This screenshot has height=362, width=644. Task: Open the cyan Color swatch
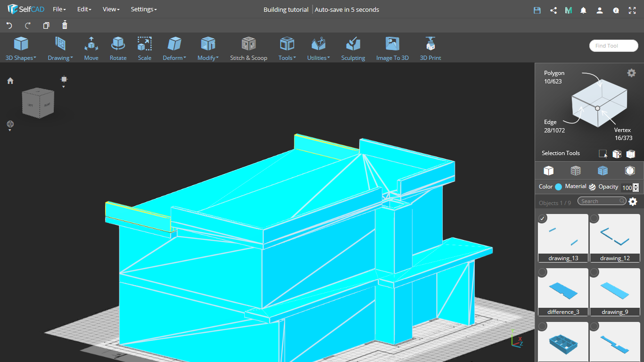coord(559,187)
